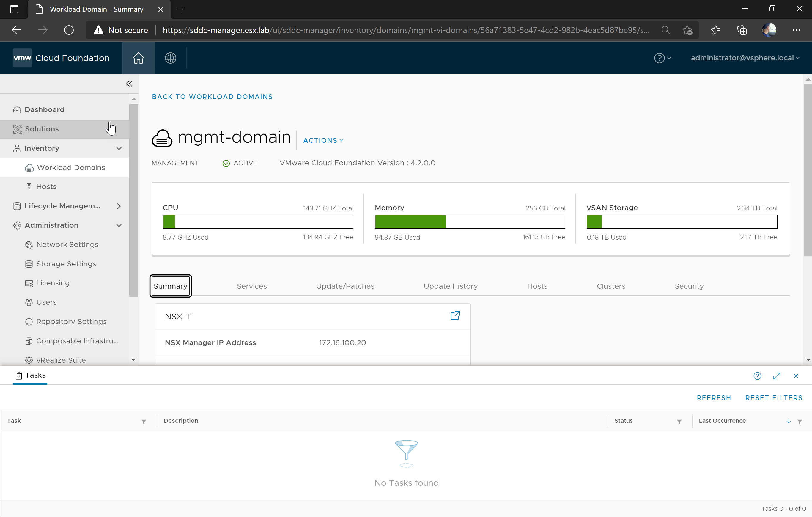This screenshot has height=517, width=812.
Task: Open browser zoom magnifier icon
Action: coord(665,30)
